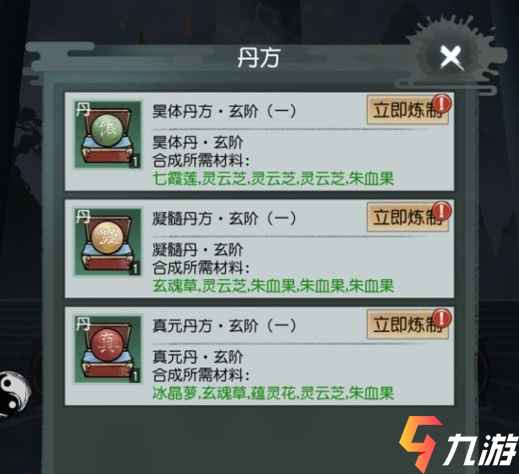Click red alert badge on first recipe
519x474 pixels.
coord(442,103)
